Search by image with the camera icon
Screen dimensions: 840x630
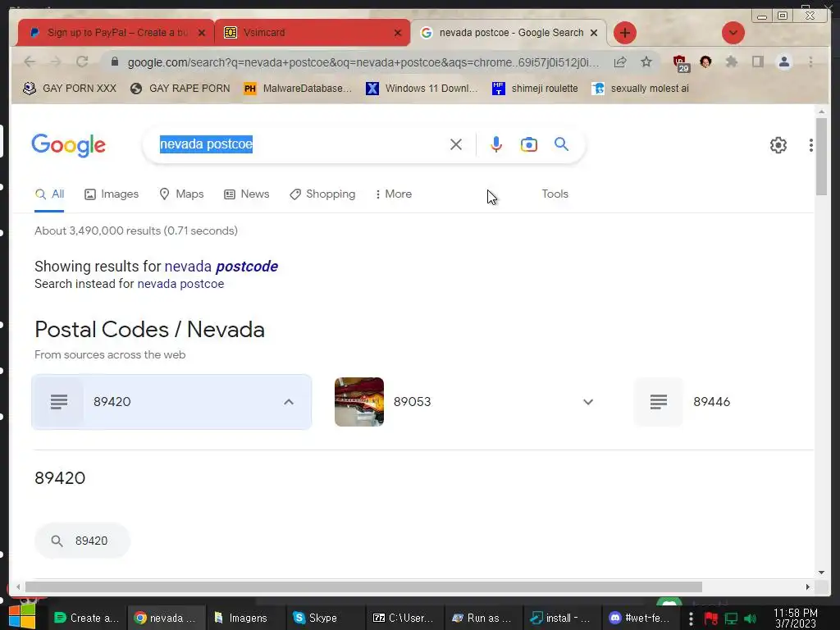529,144
